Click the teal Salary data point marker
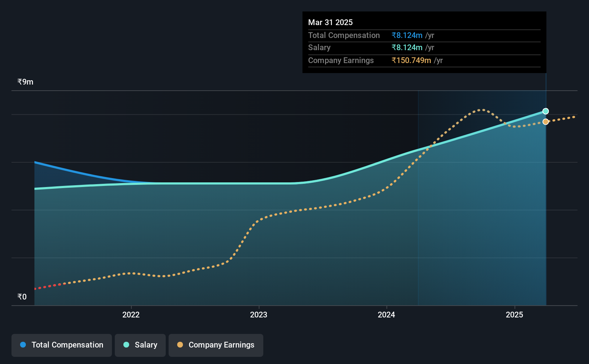Screen dimensions: 589x364 pyautogui.click(x=546, y=111)
